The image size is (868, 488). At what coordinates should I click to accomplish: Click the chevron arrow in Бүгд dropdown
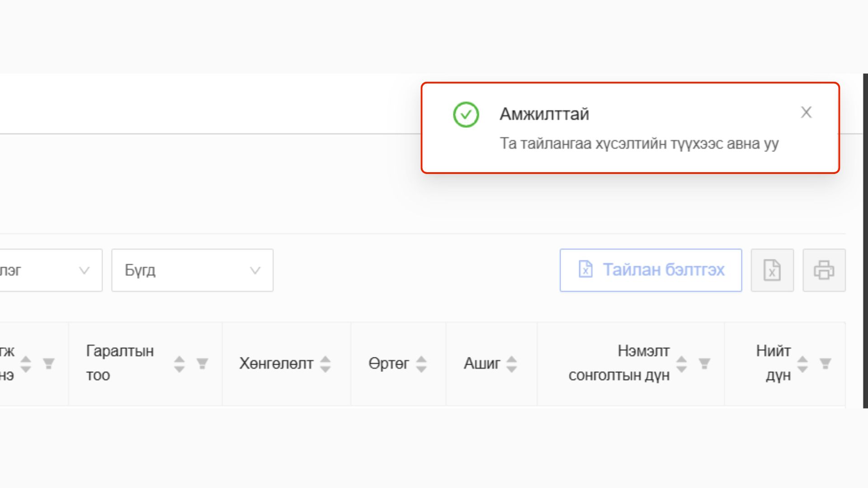(255, 271)
